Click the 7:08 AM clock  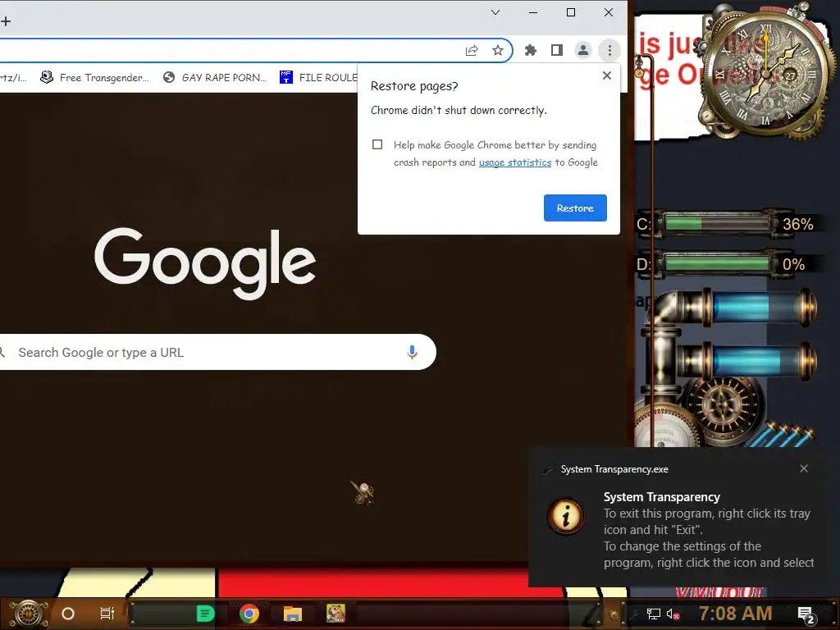click(736, 614)
